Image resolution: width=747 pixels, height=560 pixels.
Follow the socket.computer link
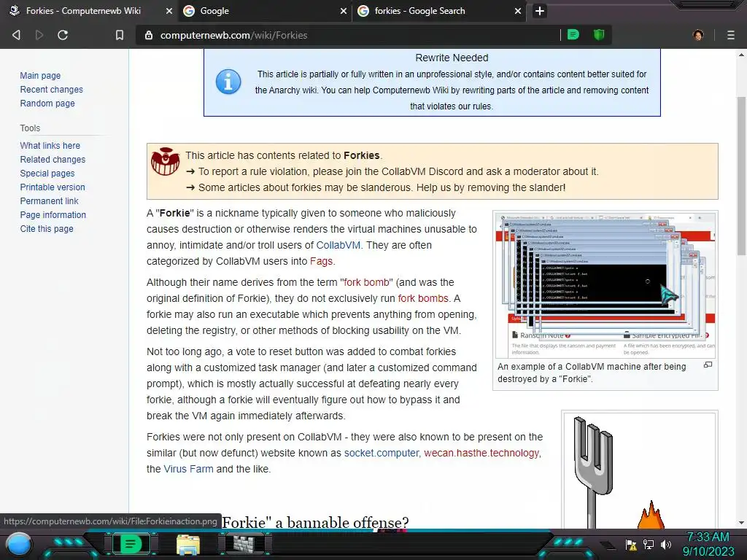(x=381, y=453)
